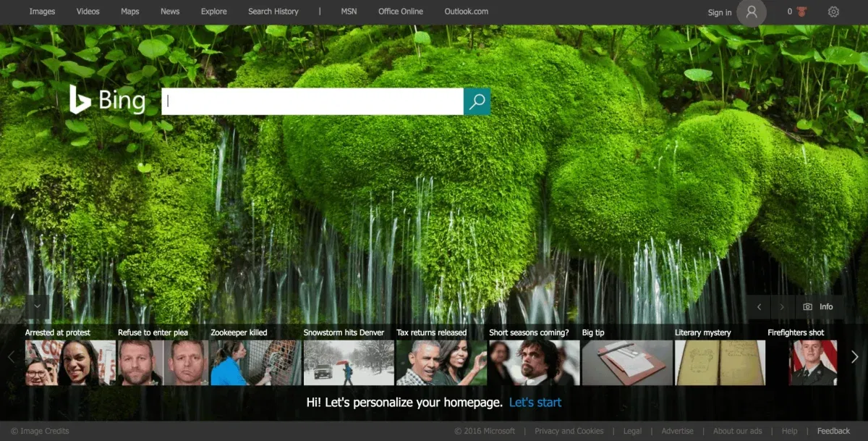Viewport: 868px width, 441px height.
Task: Open the Explore tab
Action: (213, 12)
